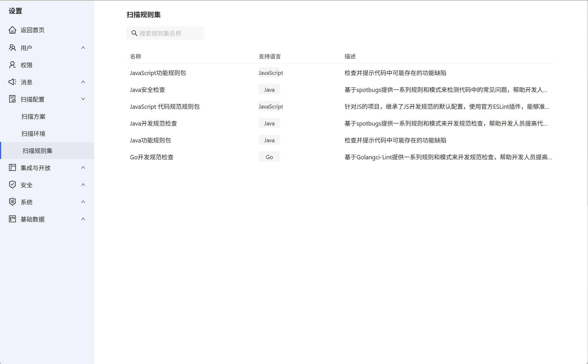Click the 系统 shield badge icon
This screenshot has width=588, height=364.
[12, 202]
